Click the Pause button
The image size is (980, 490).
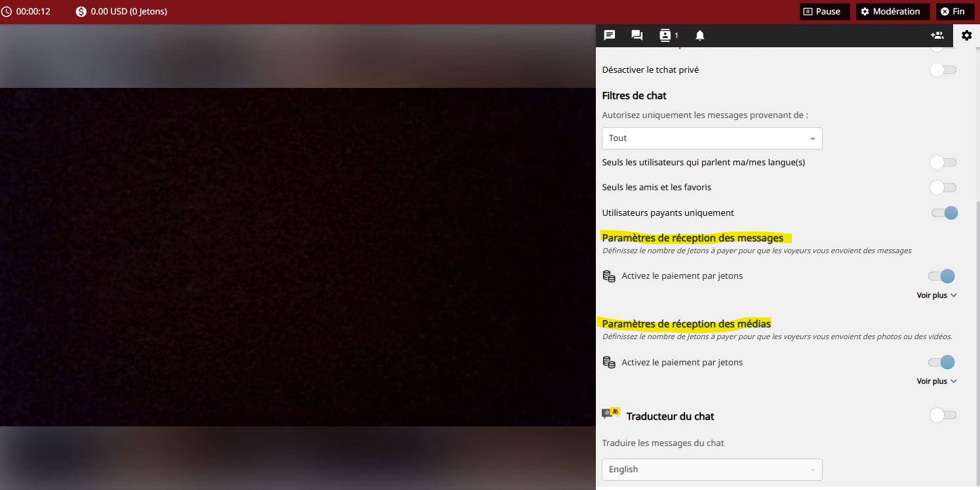[825, 12]
